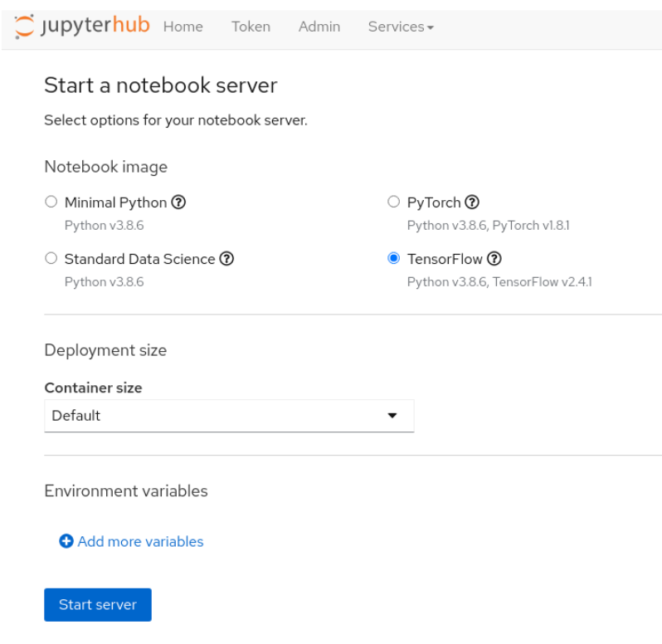Select PyTorch notebook image radio
Screen dimensions: 662x644
pos(393,202)
